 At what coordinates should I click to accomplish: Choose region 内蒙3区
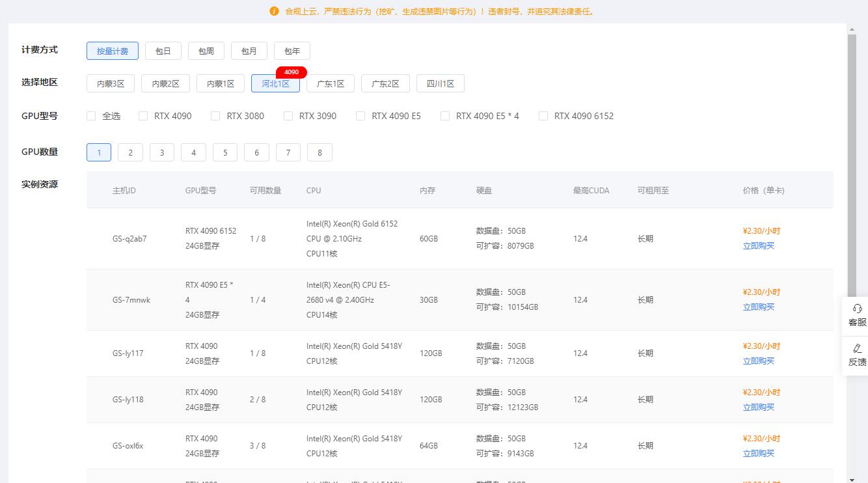(x=111, y=83)
